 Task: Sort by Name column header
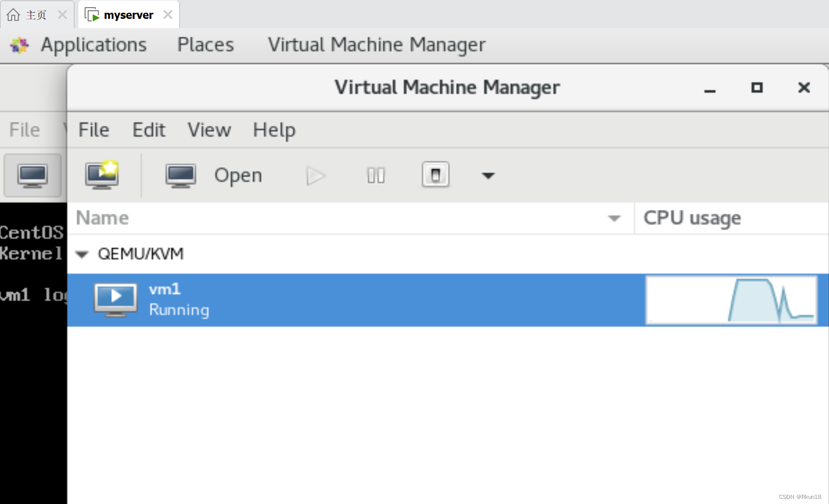pos(351,218)
